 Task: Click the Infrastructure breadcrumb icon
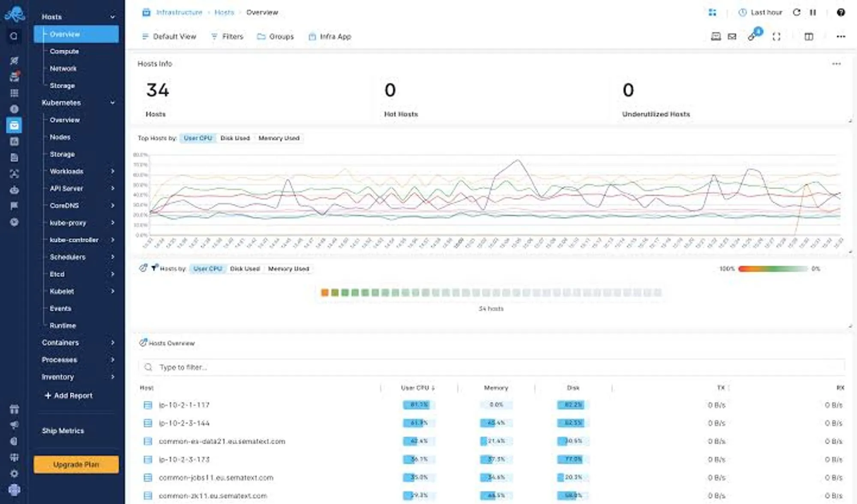tap(146, 12)
